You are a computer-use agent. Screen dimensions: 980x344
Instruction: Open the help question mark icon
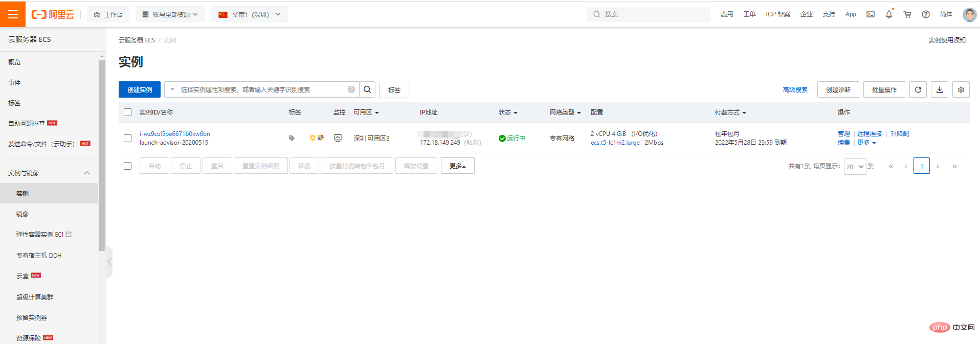[x=926, y=14]
